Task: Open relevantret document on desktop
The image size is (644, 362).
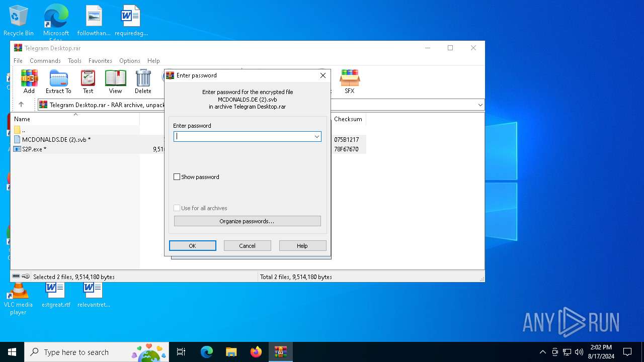Action: click(94, 295)
